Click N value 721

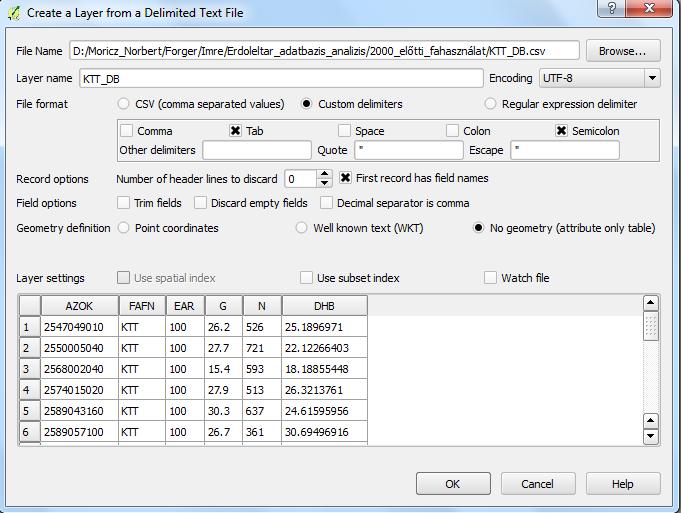(262, 348)
